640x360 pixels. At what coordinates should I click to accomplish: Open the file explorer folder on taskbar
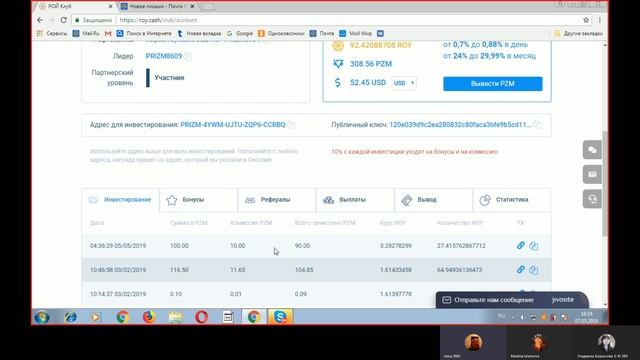point(176,317)
